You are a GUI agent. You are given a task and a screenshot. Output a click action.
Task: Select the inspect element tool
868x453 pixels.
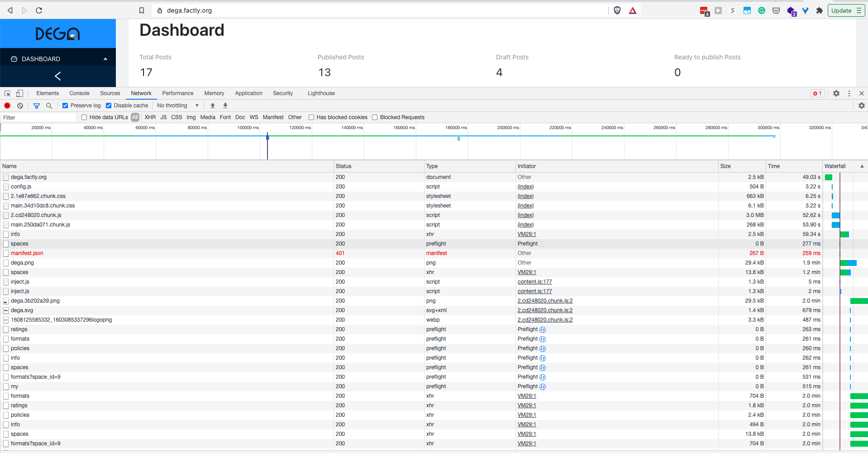click(x=7, y=93)
